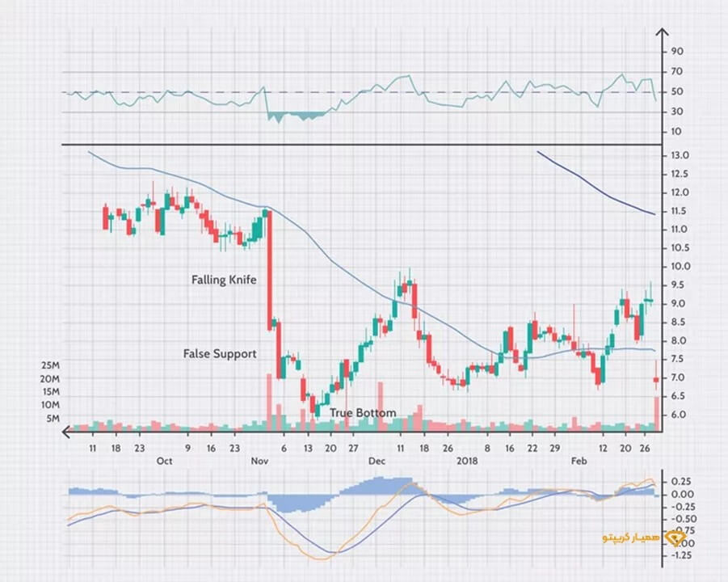Click the Persian watermark text beside the logo
This screenshot has width=728, height=582.
point(632,538)
